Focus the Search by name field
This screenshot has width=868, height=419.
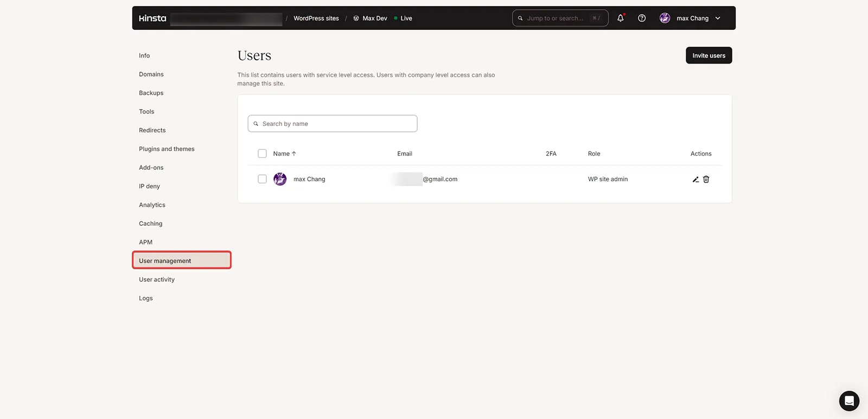point(333,124)
